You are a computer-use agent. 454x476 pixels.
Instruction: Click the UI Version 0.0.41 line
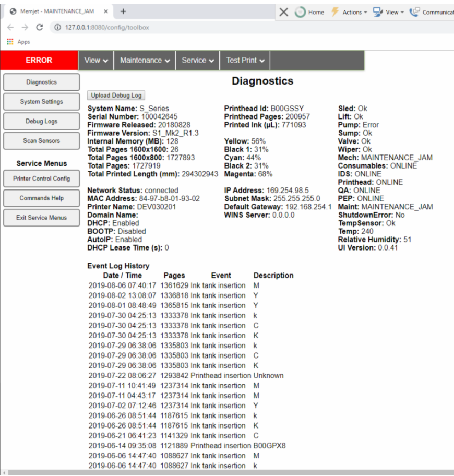pos(368,248)
